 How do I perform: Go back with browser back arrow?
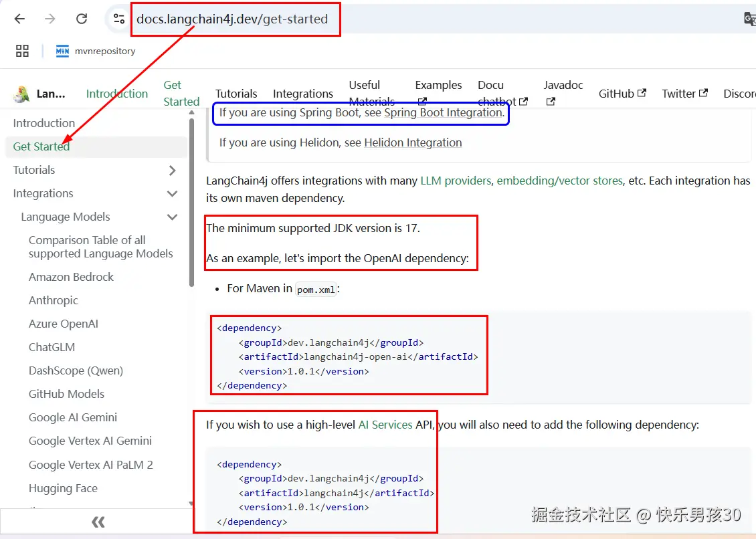[19, 19]
